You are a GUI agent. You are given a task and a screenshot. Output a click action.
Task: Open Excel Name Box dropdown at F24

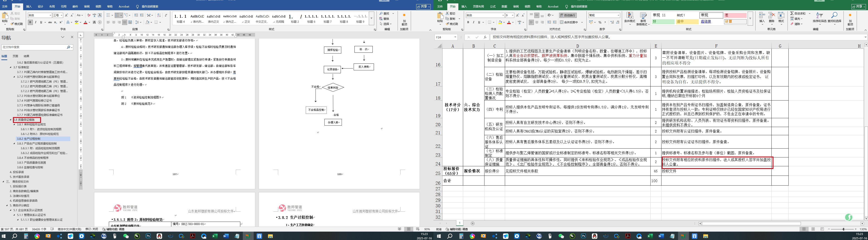455,37
